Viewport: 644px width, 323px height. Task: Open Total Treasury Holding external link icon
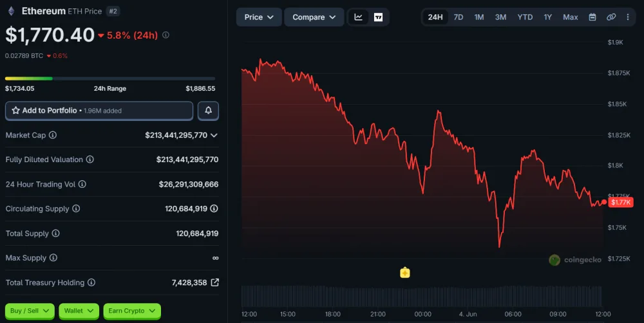(215, 282)
